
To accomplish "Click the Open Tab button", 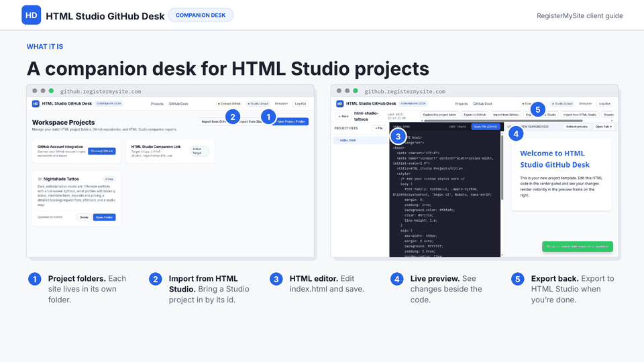I will pyautogui.click(x=603, y=127).
